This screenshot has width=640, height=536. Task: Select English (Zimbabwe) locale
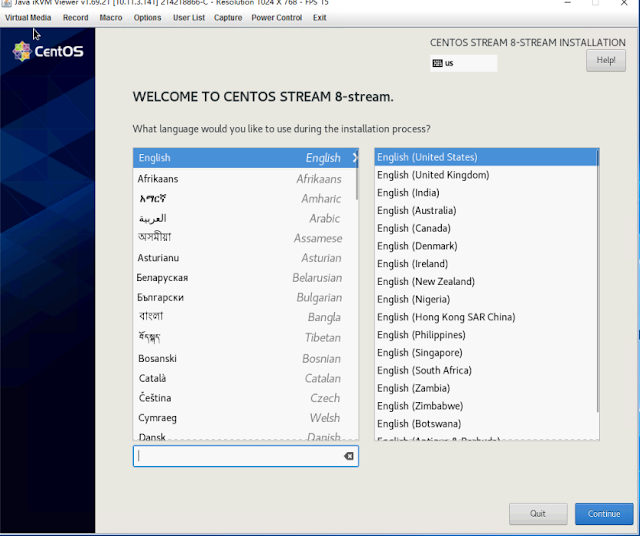click(x=486, y=406)
